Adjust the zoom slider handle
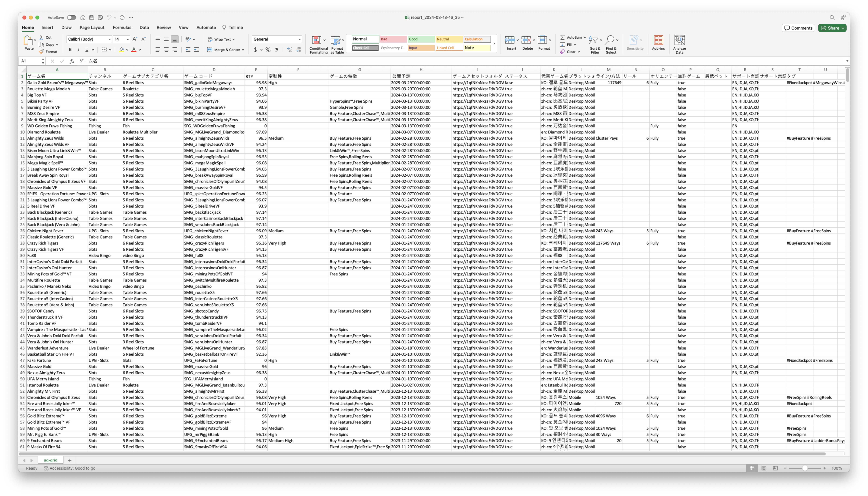Image resolution: width=868 pixels, height=496 pixels. tap(805, 468)
